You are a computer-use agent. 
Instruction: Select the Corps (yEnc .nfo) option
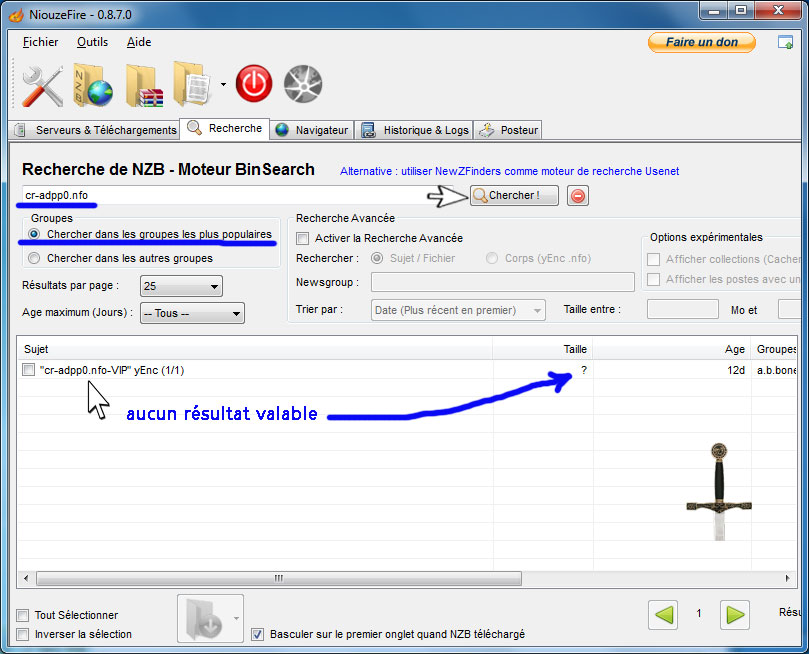coord(492,258)
